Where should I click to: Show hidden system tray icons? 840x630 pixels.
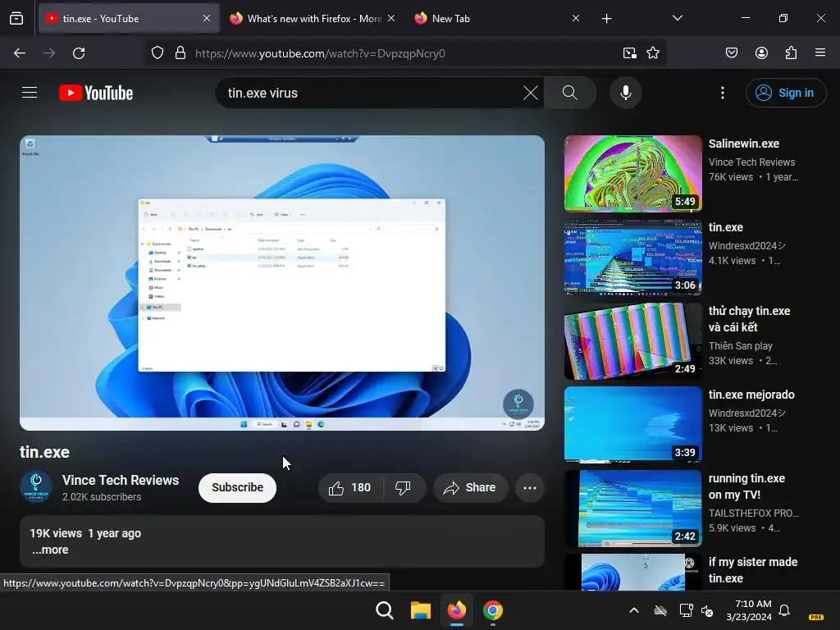pyautogui.click(x=634, y=610)
